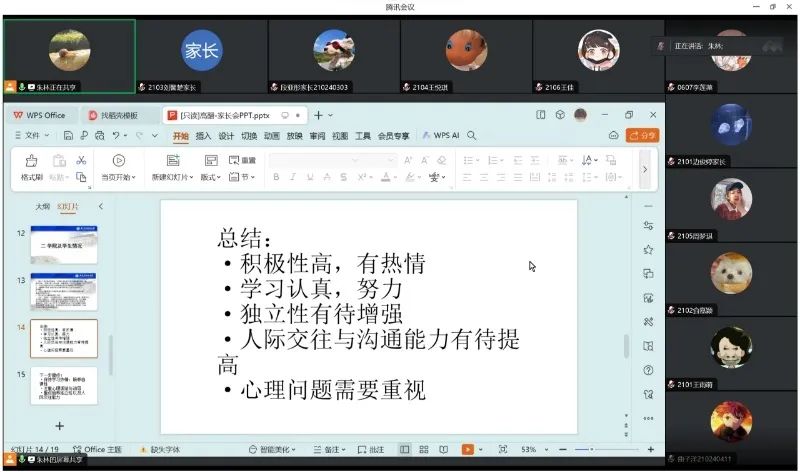
Task: Expand the 版式 (Layout) dropdown
Action: coord(210,177)
